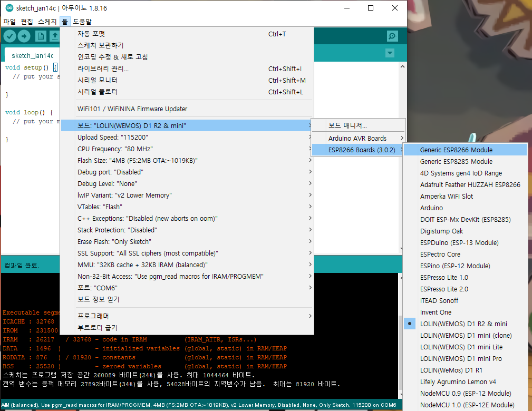Expand Arduino AVR Boards submenu
This screenshot has width=532, height=411.
[359, 139]
